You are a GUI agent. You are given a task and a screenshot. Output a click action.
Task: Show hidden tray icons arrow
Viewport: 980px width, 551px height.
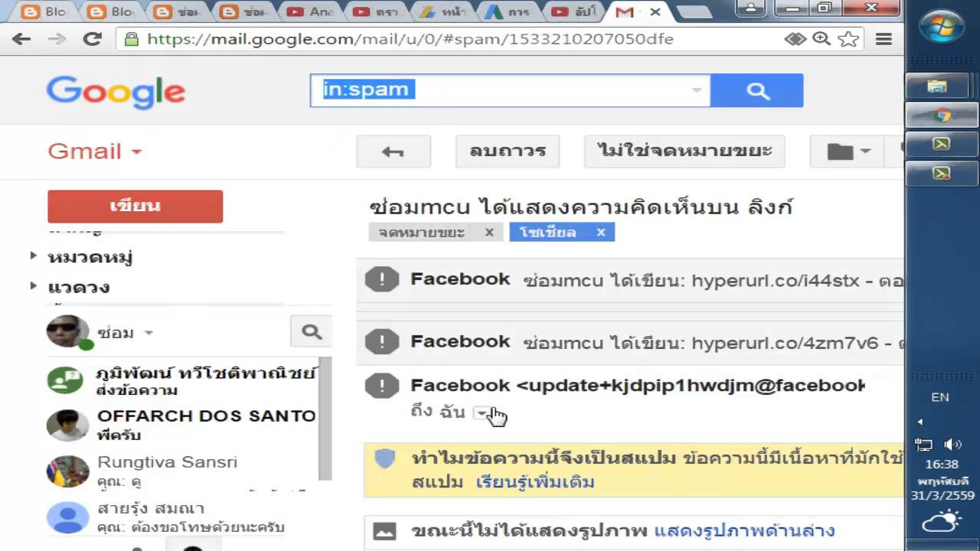[920, 422]
